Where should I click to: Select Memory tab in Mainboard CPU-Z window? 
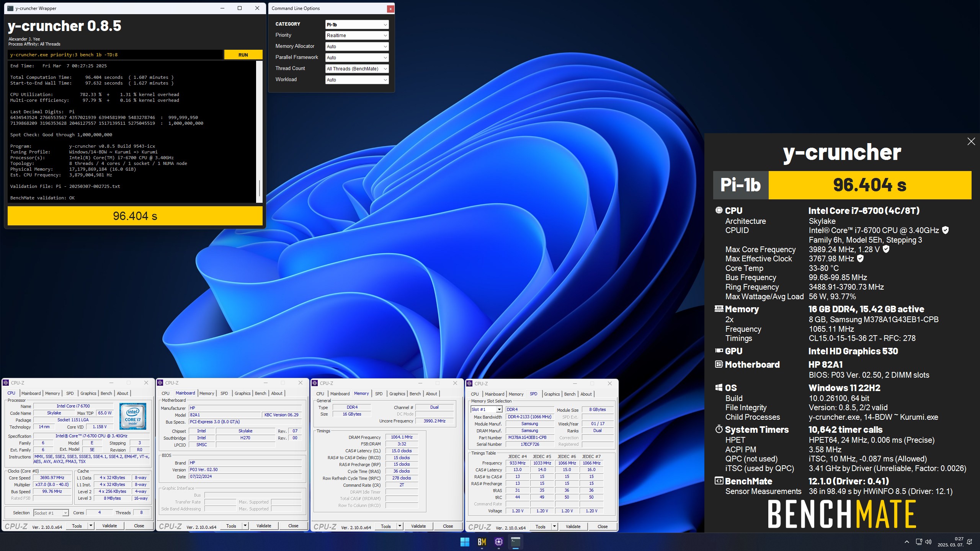click(x=207, y=393)
